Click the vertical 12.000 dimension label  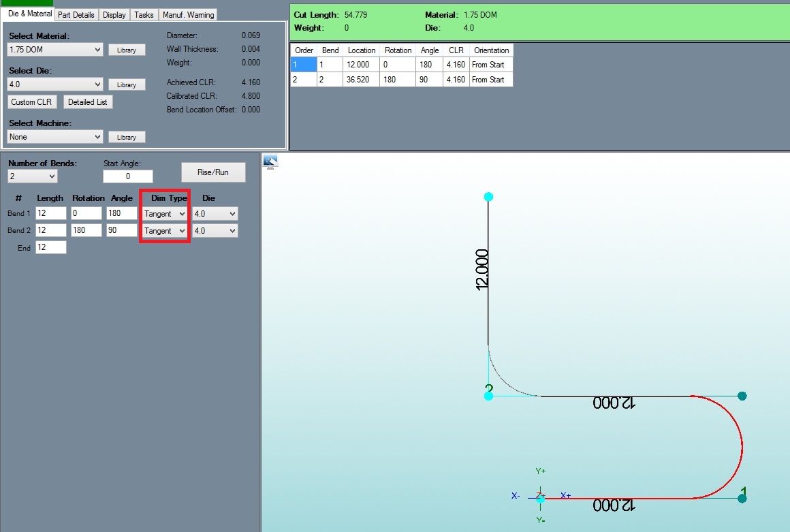(x=481, y=270)
